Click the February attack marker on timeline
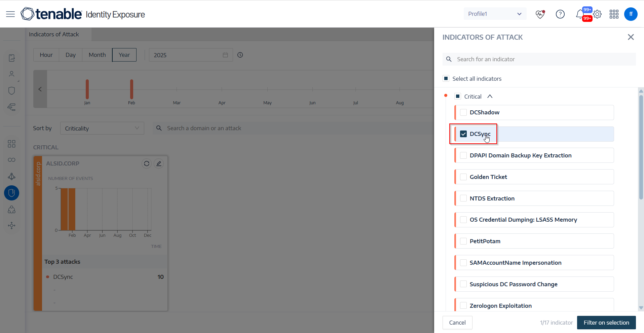The height and width of the screenshot is (333, 644). coord(131,89)
